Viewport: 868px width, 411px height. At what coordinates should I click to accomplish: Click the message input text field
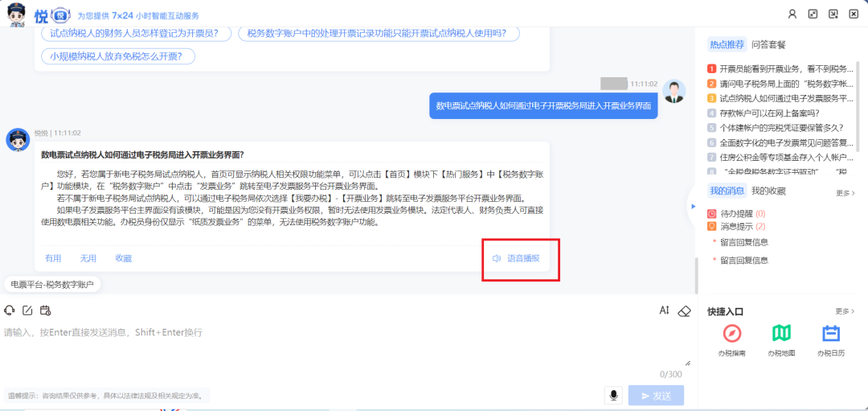tap(346, 346)
